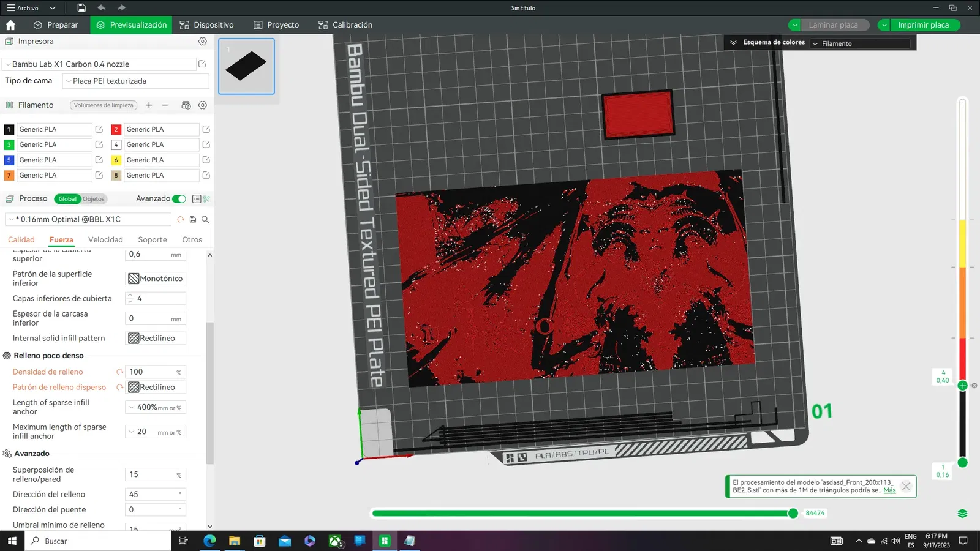Add a filament with the plus icon

[149, 105]
